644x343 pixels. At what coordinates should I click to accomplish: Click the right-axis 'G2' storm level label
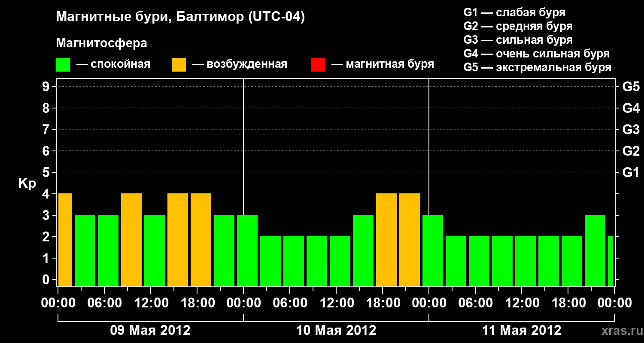631,151
